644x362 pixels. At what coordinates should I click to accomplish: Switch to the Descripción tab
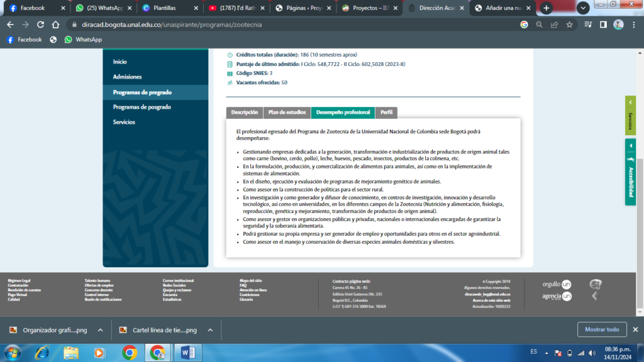point(245,112)
